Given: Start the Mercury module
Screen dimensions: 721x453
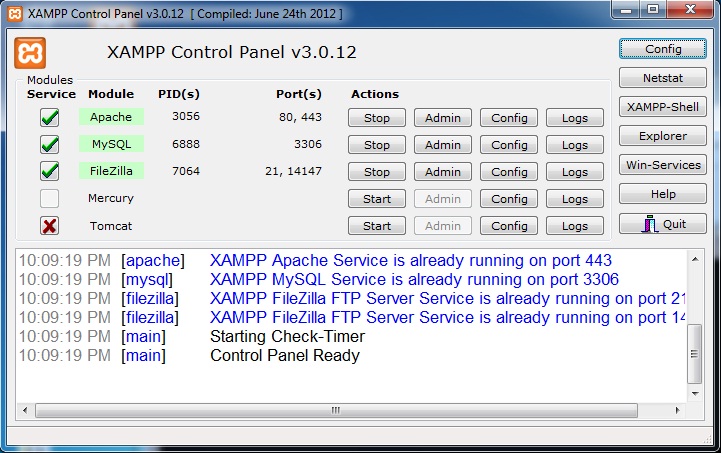Looking at the screenshot, I should point(377,199).
